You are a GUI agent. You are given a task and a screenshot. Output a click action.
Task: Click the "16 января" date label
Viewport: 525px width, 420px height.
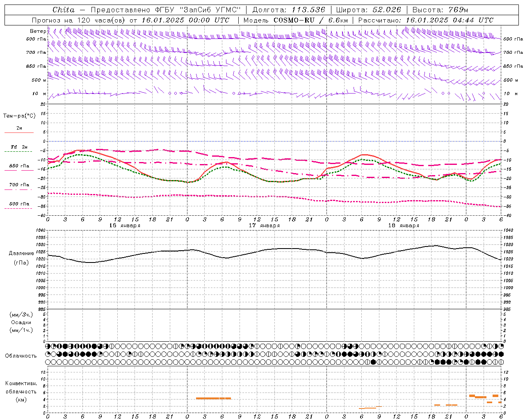coord(125,226)
